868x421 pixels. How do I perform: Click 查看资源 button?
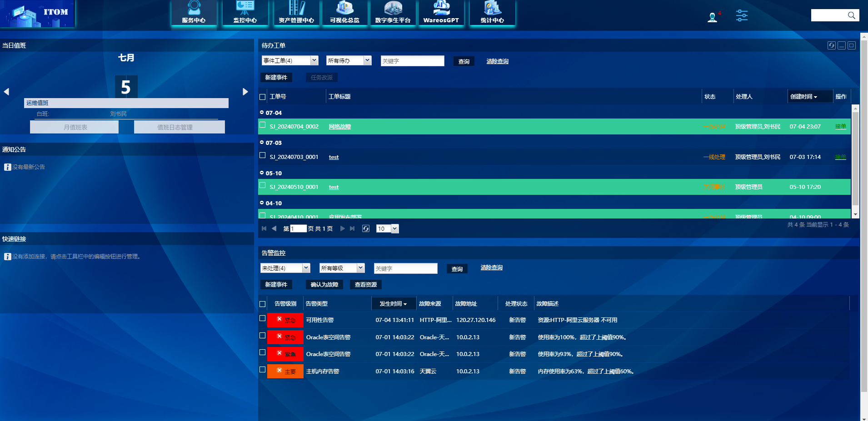pos(366,285)
